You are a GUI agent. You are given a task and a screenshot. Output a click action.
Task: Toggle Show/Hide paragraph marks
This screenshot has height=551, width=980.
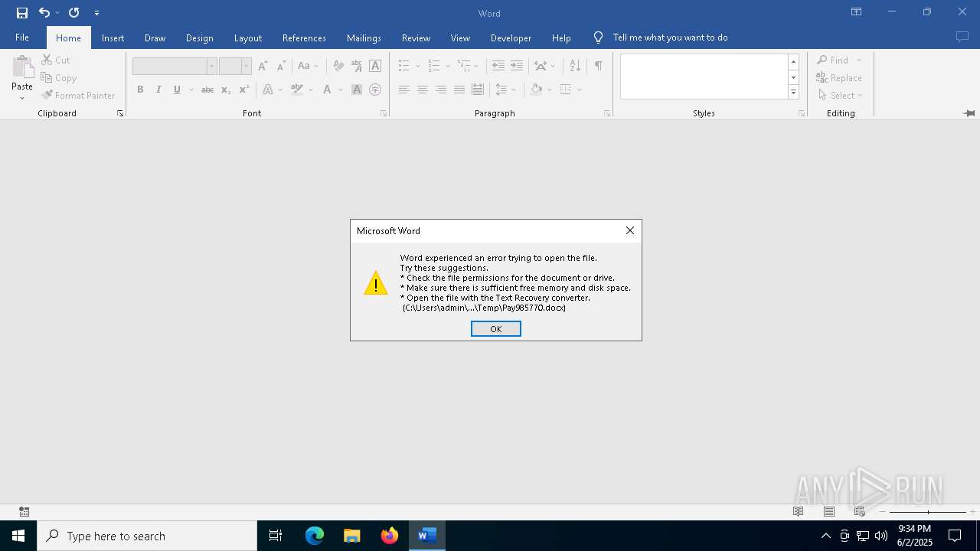(599, 66)
